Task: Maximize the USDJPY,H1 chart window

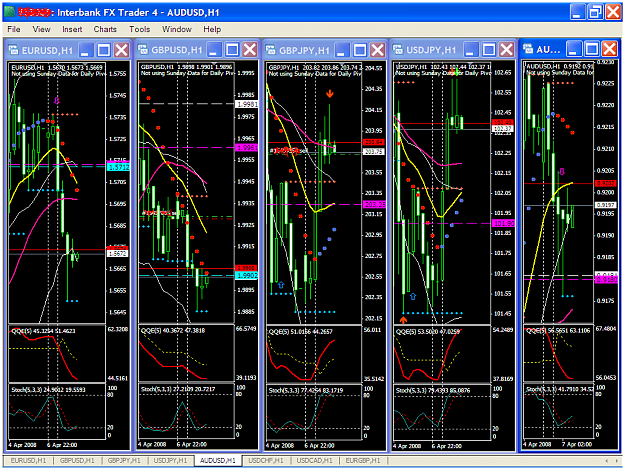Action: 489,49
